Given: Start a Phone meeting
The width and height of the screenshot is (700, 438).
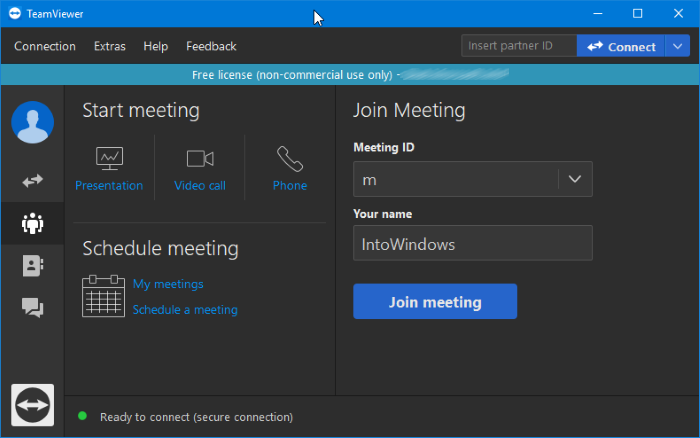Looking at the screenshot, I should pos(290,168).
